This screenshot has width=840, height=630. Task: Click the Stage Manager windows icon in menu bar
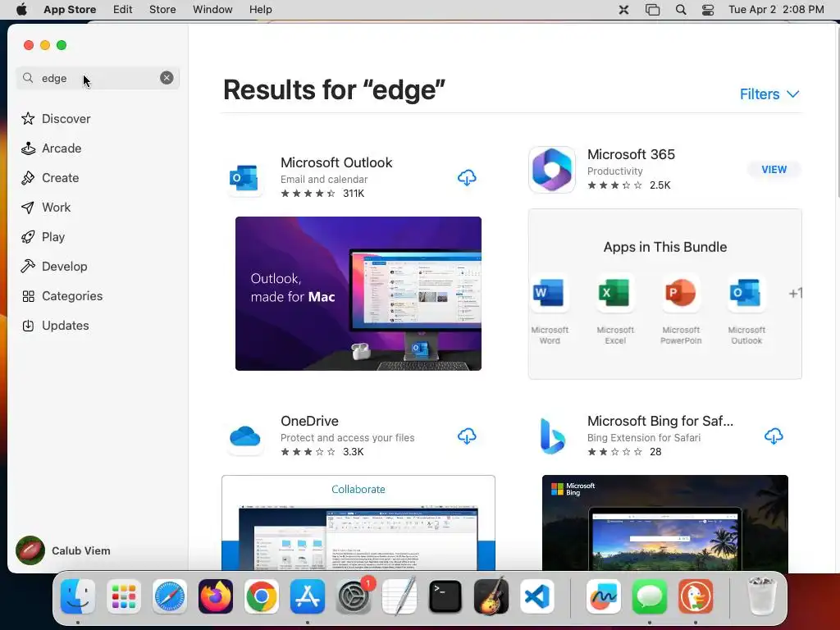tap(652, 10)
